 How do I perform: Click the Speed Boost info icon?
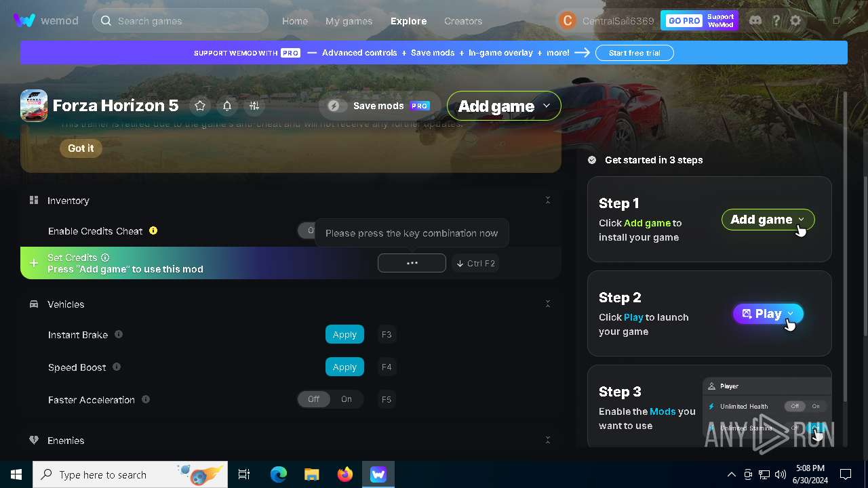click(117, 367)
